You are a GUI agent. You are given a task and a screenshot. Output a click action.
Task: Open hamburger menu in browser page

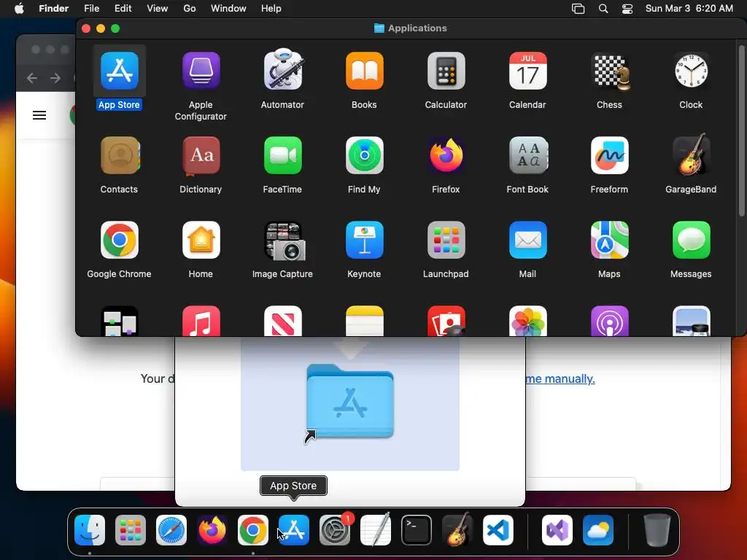pyautogui.click(x=39, y=115)
